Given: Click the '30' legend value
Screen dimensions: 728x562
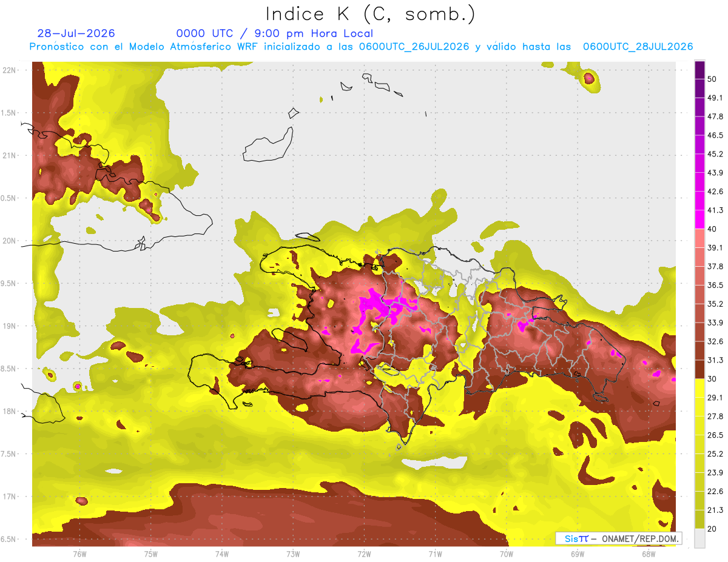Looking at the screenshot, I should (712, 379).
